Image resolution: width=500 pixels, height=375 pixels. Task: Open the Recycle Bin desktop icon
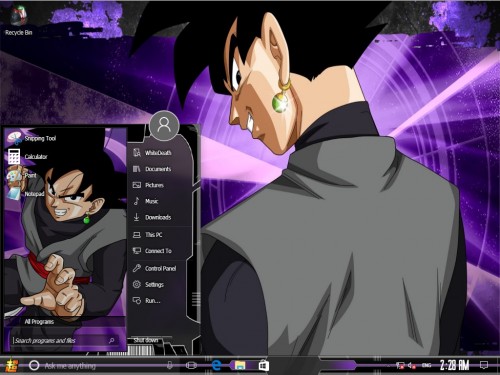click(19, 21)
